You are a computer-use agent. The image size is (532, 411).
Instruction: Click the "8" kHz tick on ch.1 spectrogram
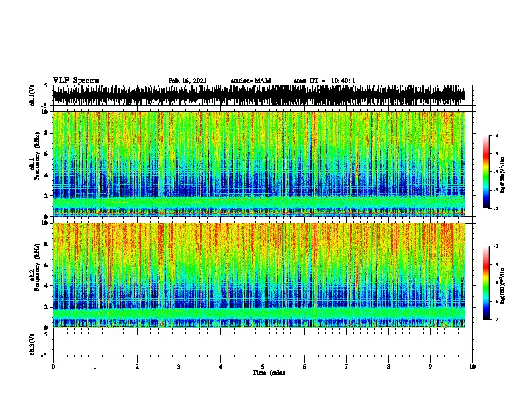point(46,133)
